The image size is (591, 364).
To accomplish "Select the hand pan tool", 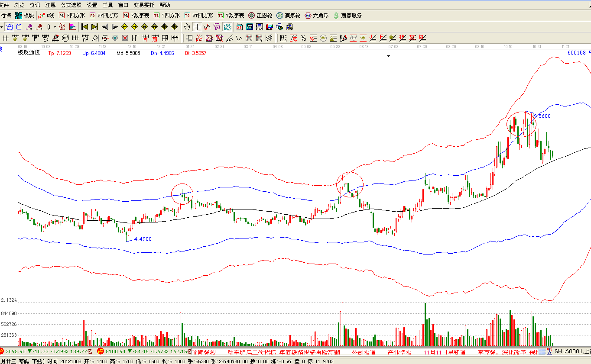I will [x=187, y=27].
